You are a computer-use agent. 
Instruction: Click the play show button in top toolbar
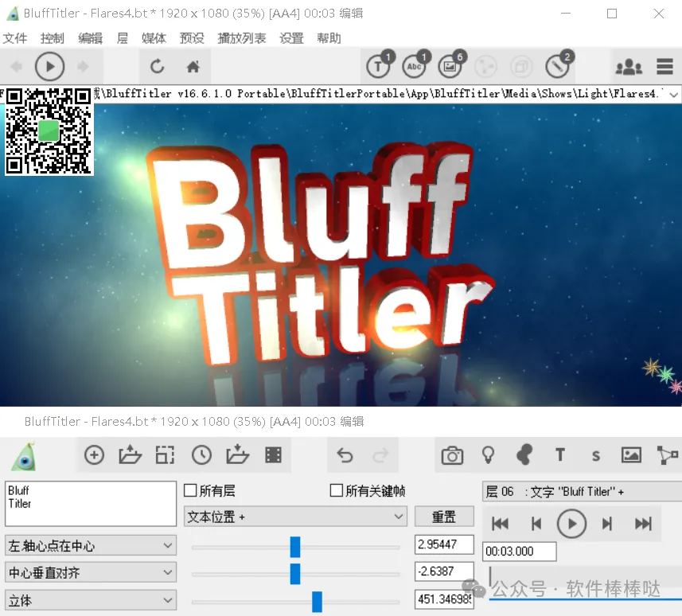pyautogui.click(x=49, y=67)
